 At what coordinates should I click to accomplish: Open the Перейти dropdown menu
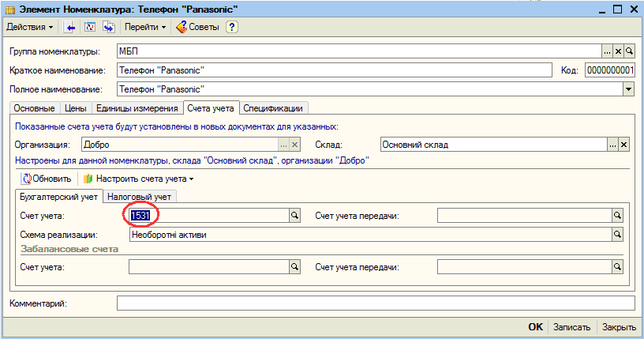click(145, 27)
